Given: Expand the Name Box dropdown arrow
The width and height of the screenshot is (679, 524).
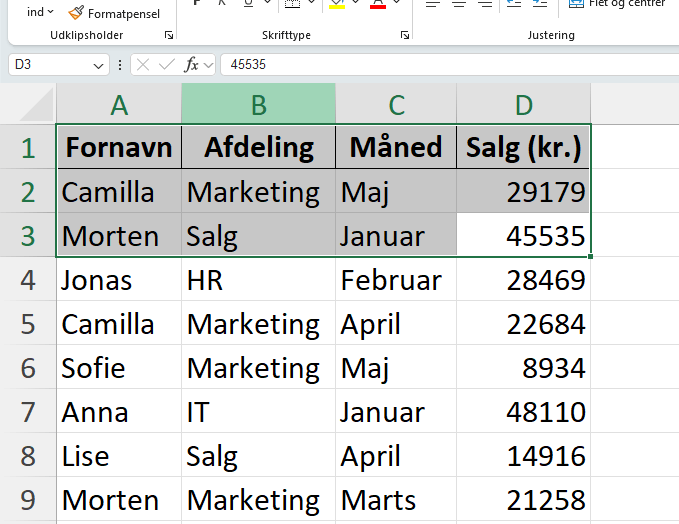Looking at the screenshot, I should point(98,65).
